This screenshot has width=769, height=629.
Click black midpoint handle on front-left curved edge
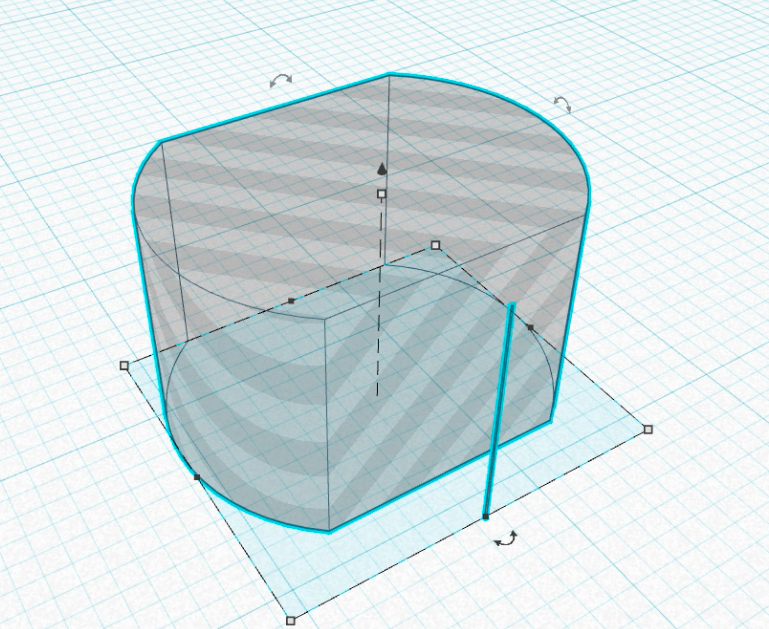pyautogui.click(x=197, y=477)
